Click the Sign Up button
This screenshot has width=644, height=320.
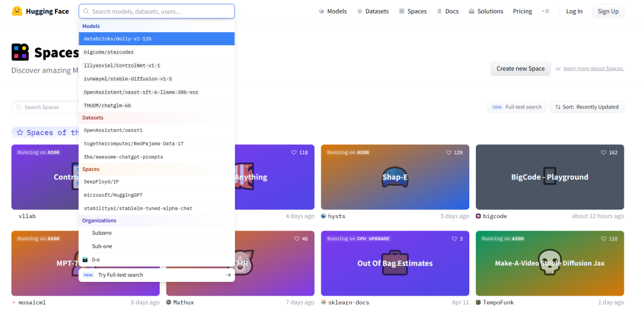[x=608, y=11]
